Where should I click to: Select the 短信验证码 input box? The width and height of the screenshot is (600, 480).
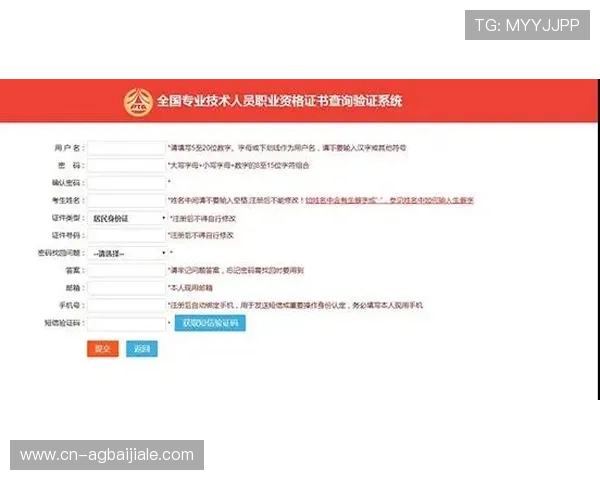point(126,324)
